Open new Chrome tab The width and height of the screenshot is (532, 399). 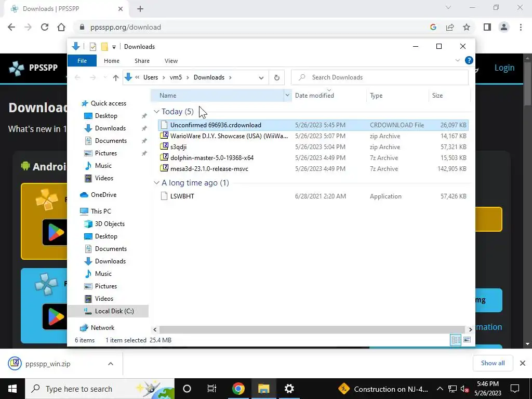pos(140,9)
